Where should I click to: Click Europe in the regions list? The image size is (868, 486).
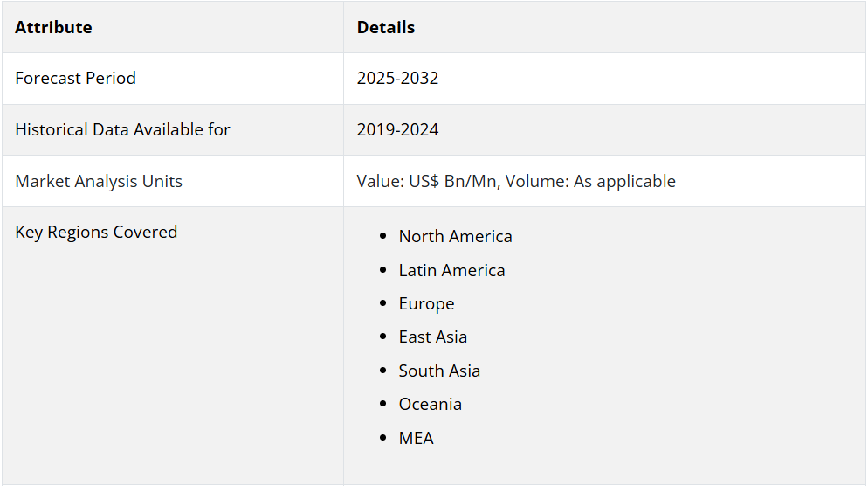point(426,303)
